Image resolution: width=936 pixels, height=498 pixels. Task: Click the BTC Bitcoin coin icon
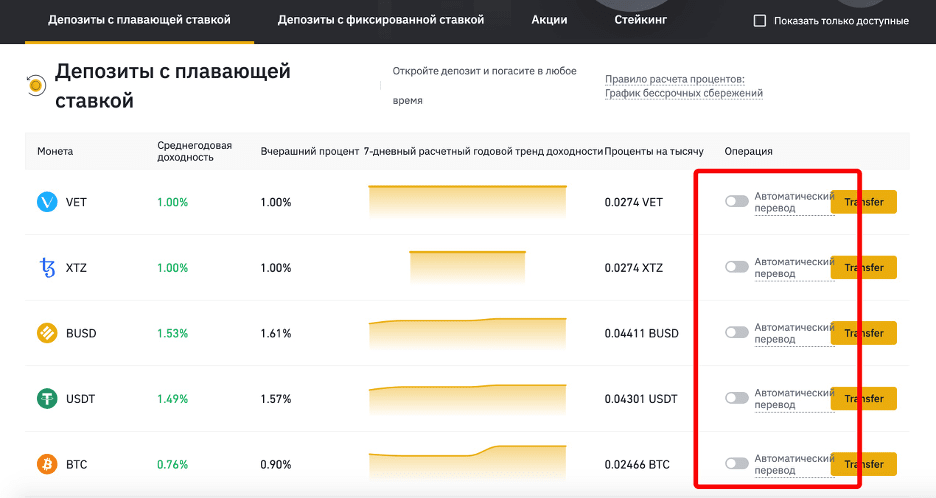(x=47, y=464)
